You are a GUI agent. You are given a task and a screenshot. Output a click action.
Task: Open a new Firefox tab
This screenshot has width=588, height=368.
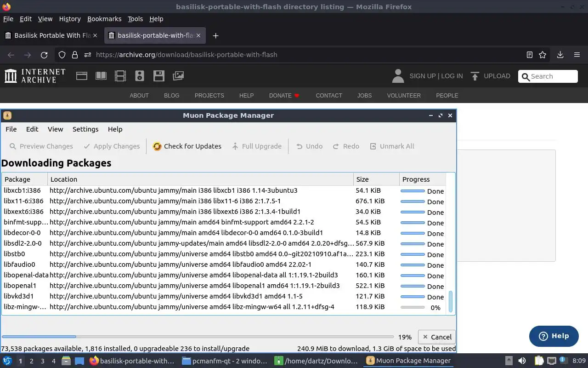215,35
